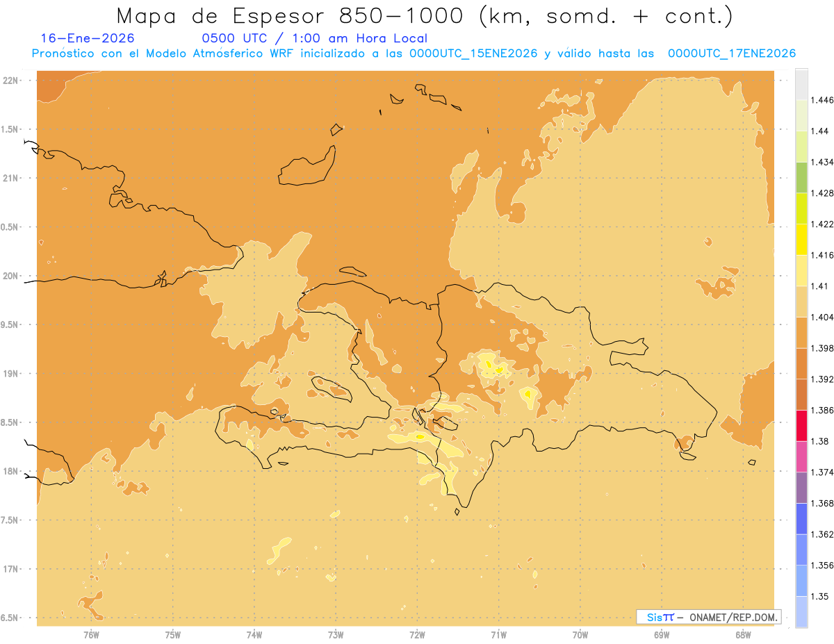Select the legend value '1.404'
This screenshot has width=834, height=644.
(x=822, y=317)
